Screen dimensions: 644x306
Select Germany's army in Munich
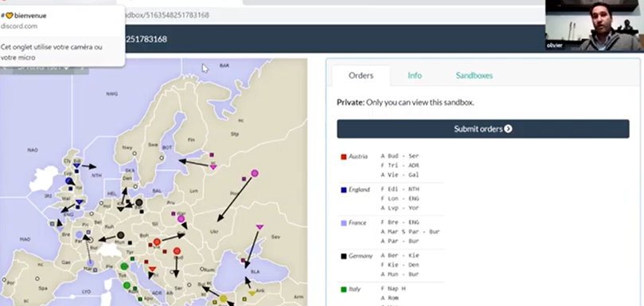120,235
